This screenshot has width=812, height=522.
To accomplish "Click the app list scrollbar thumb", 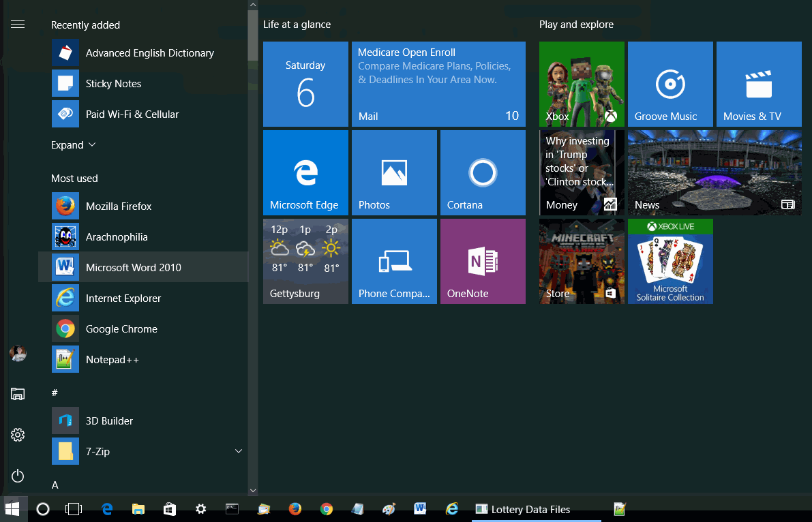I will [253, 35].
